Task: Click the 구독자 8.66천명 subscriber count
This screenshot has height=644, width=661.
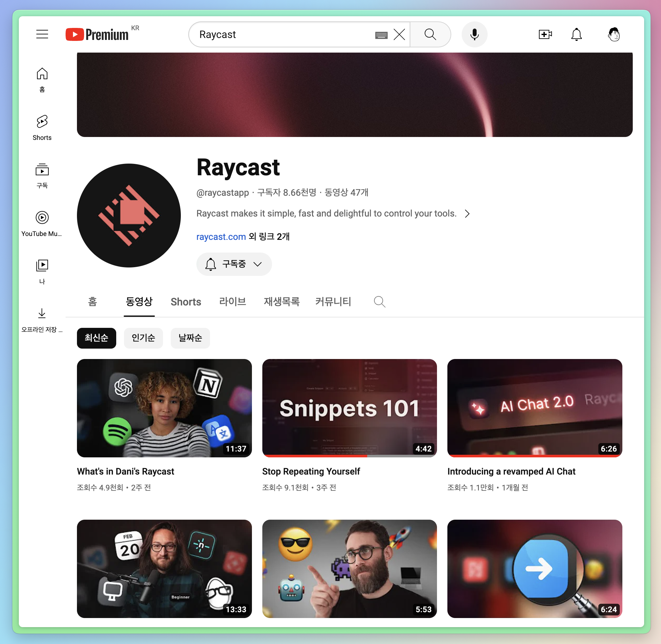Action: coord(287,193)
